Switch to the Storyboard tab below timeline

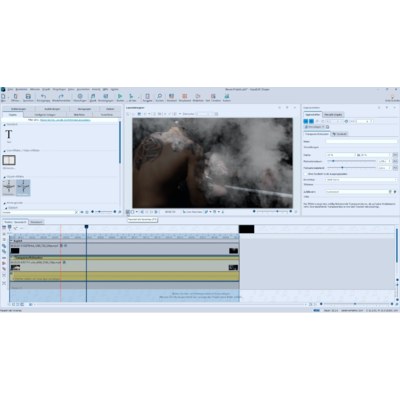pyautogui.click(x=36, y=222)
